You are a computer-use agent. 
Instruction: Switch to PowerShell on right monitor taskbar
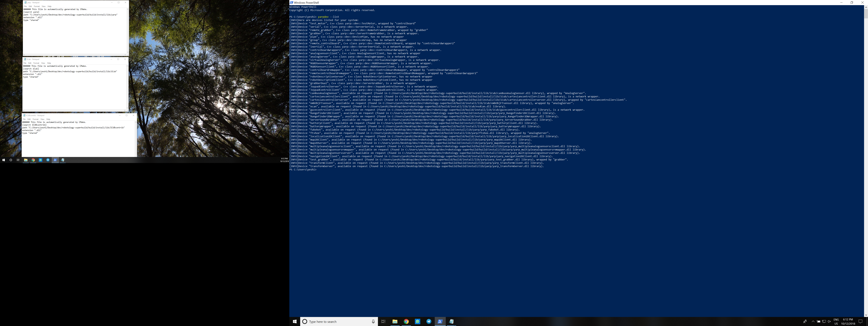pos(440,322)
